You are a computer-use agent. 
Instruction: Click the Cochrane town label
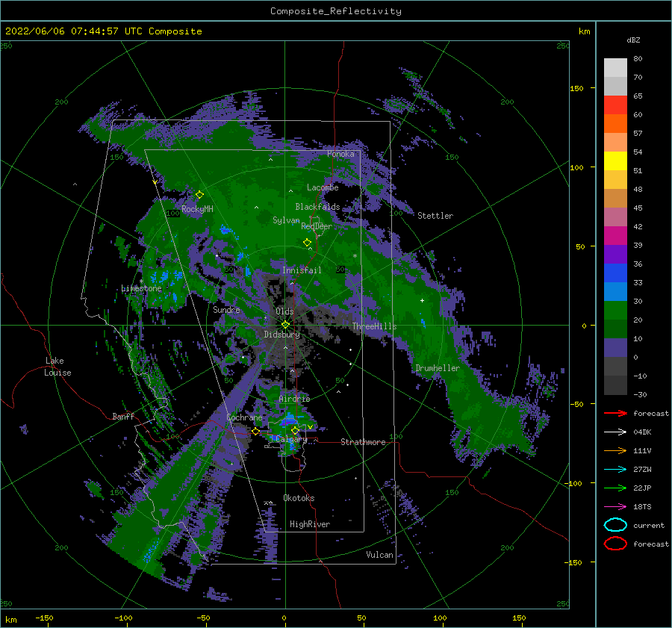coord(244,417)
